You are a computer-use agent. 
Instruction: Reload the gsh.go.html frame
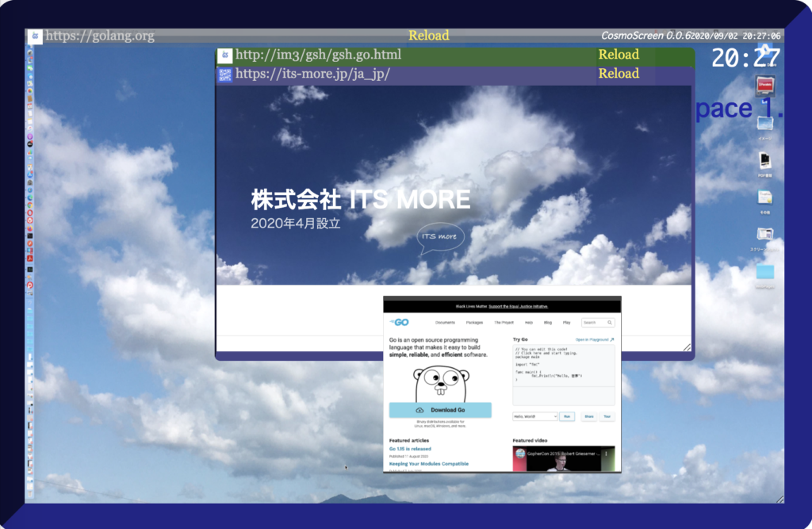pos(619,55)
